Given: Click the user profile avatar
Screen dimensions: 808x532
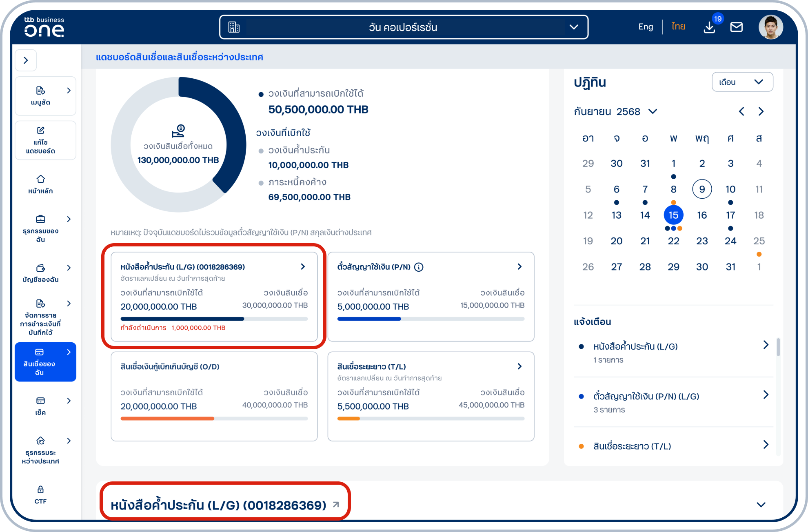Looking at the screenshot, I should click(770, 27).
